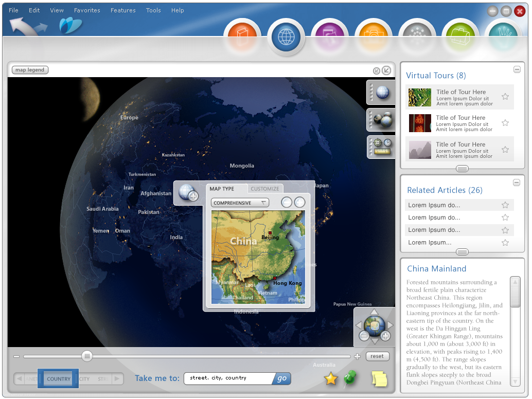The width and height of the screenshot is (532, 399).
Task: Open the COMPREHENSIVE map type dropdown
Action: tap(240, 203)
